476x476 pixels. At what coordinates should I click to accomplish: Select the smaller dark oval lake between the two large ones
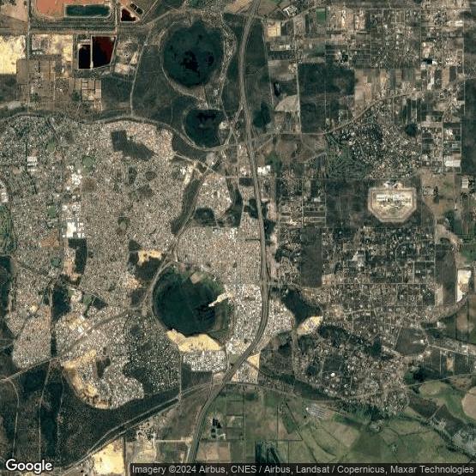[203, 128]
